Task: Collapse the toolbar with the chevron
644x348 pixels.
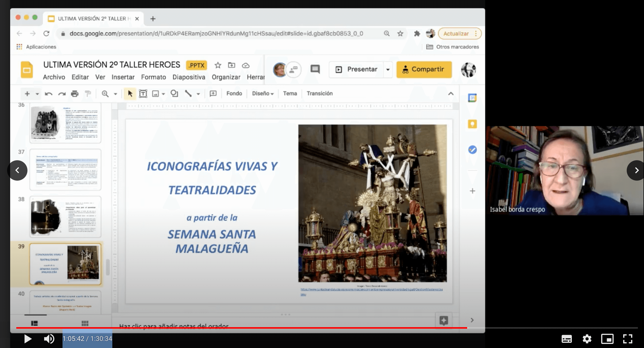Action: [451, 94]
